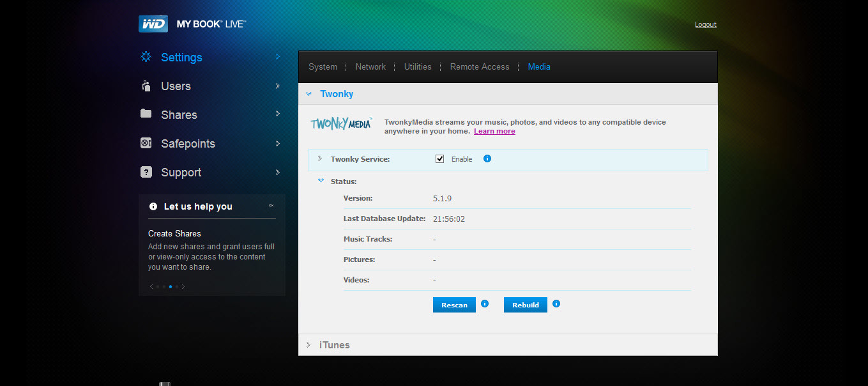
Task: Click the MY BOOK LIVE title text
Action: coord(211,24)
